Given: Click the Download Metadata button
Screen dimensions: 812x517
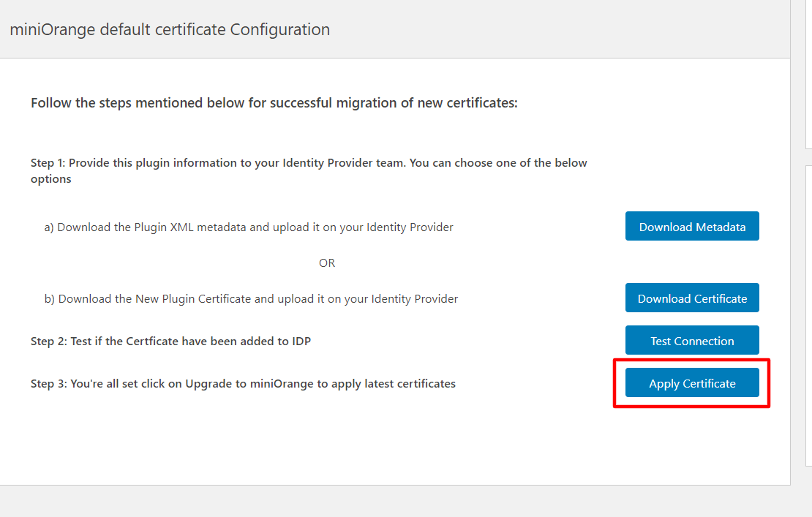Looking at the screenshot, I should click(x=692, y=227).
